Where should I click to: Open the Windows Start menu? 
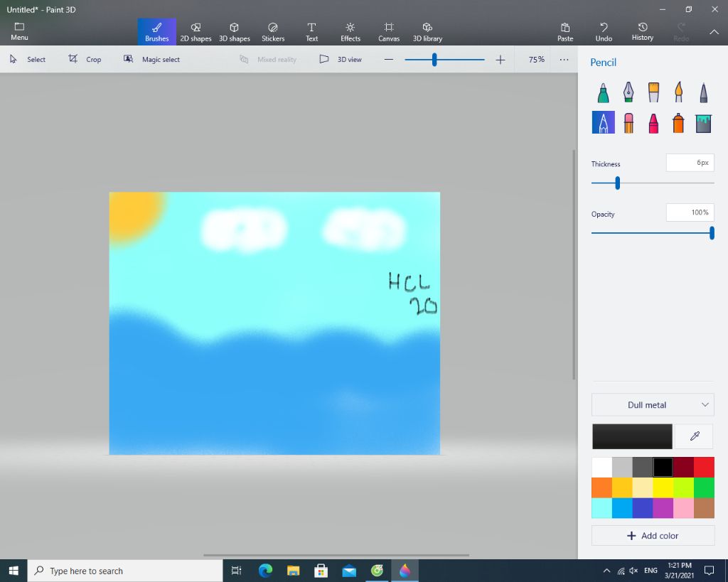(14, 571)
